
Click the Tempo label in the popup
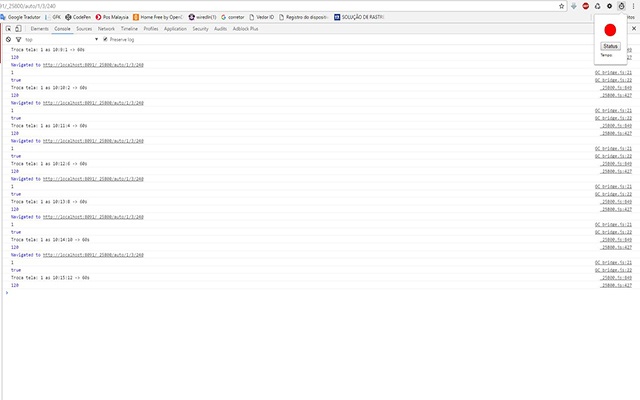pyautogui.click(x=606, y=55)
